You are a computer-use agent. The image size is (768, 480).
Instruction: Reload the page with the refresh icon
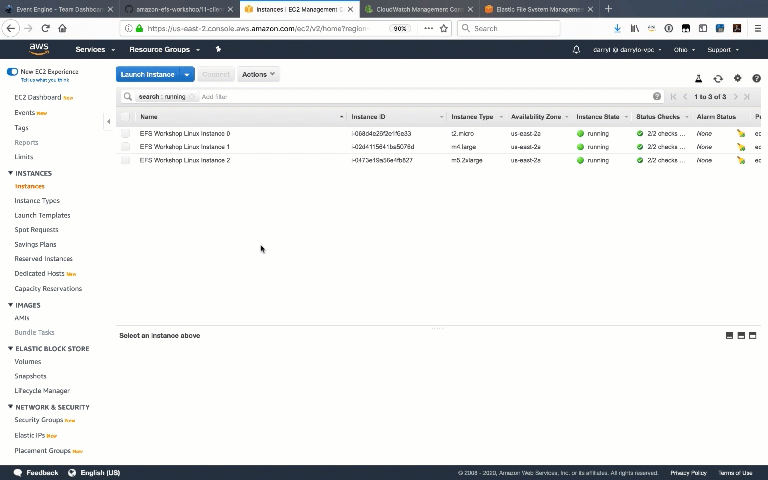(46, 28)
